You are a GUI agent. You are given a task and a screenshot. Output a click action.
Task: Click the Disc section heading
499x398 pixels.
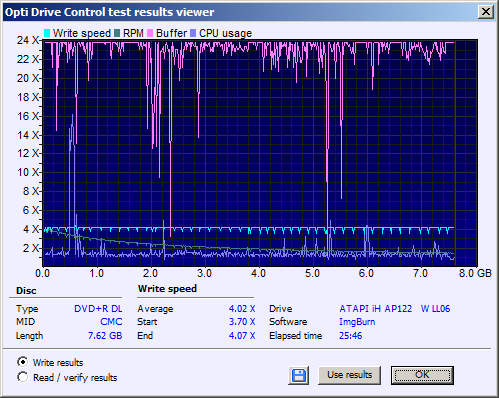[x=26, y=291]
